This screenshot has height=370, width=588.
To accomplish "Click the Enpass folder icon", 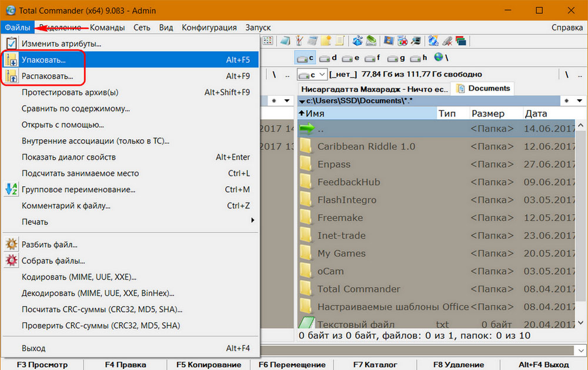I will coord(306,164).
